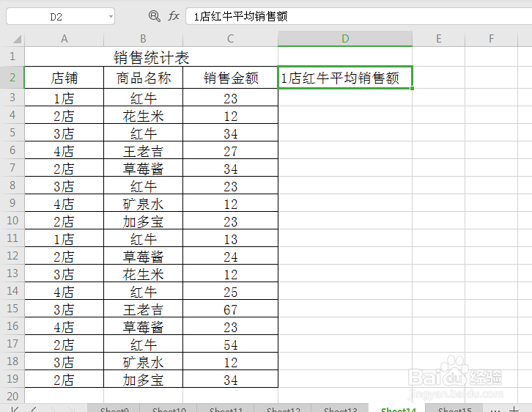The image size is (532, 412).
Task: Select column D header
Action: pyautogui.click(x=345, y=39)
